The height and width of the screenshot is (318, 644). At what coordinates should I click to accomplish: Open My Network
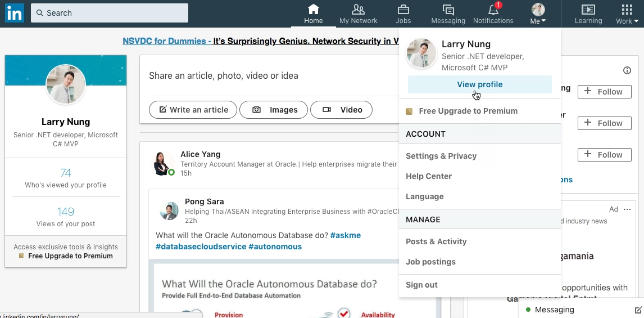(x=358, y=14)
